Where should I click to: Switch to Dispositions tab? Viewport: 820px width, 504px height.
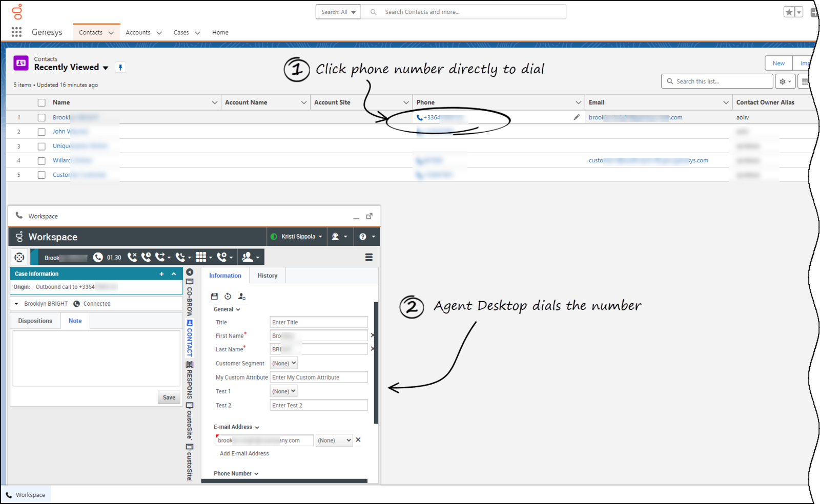(x=35, y=321)
